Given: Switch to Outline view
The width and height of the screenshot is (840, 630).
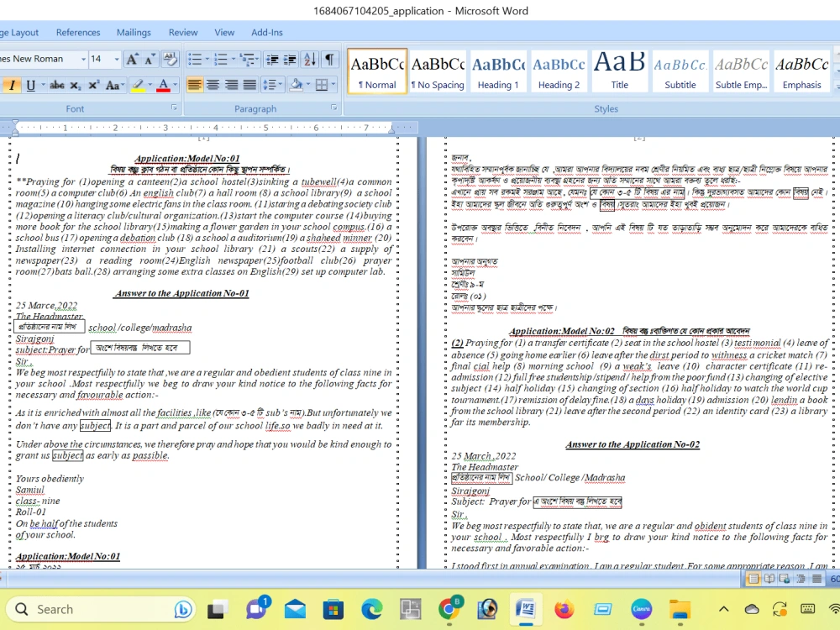Looking at the screenshot, I should click(801, 579).
